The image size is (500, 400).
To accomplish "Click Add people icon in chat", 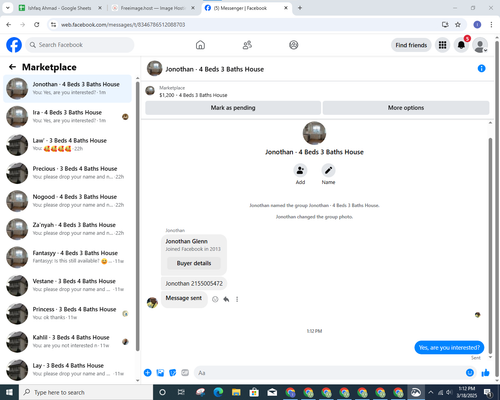I will (x=300, y=170).
